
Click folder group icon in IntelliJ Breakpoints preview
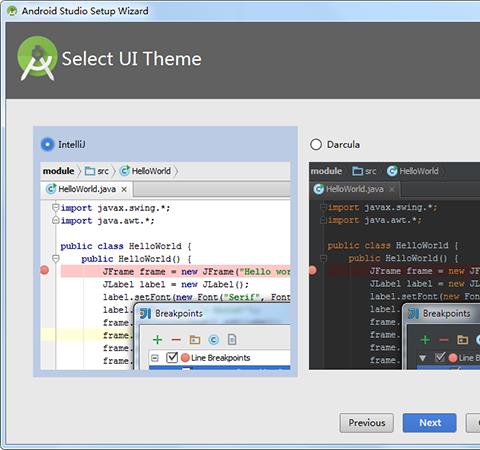tap(195, 340)
